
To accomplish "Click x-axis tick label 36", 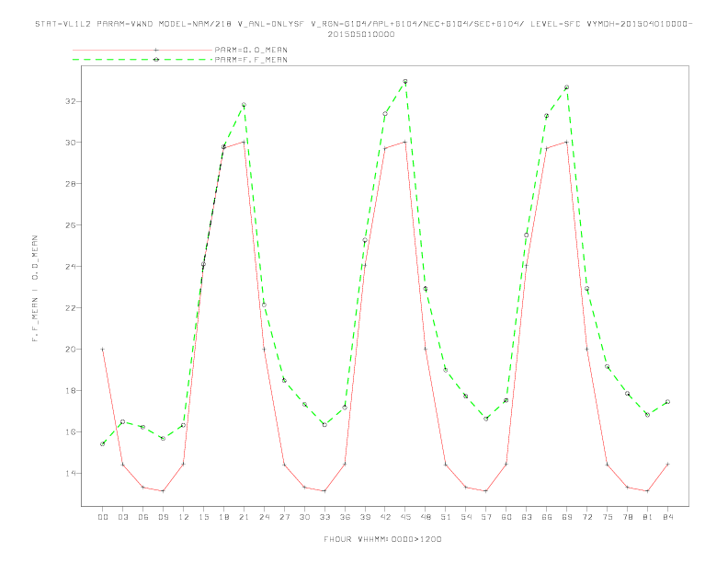I will click(x=345, y=517).
